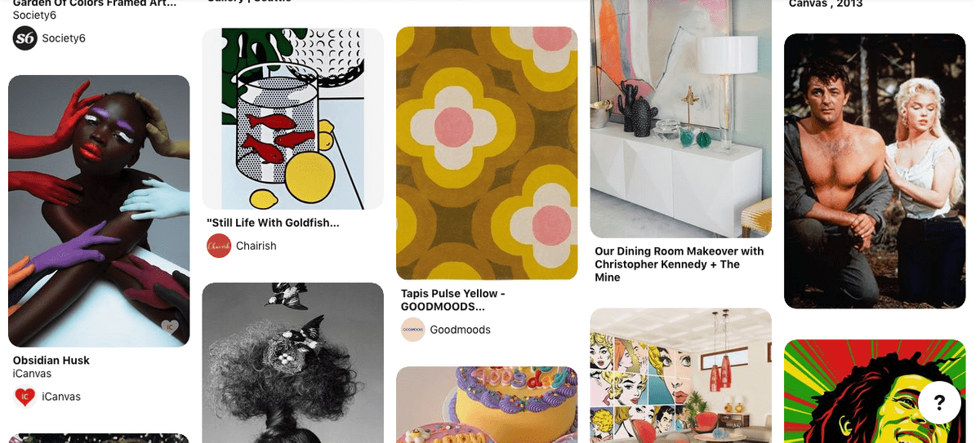Open the dining room makeover photo pin
The image size is (980, 443).
tap(681, 119)
